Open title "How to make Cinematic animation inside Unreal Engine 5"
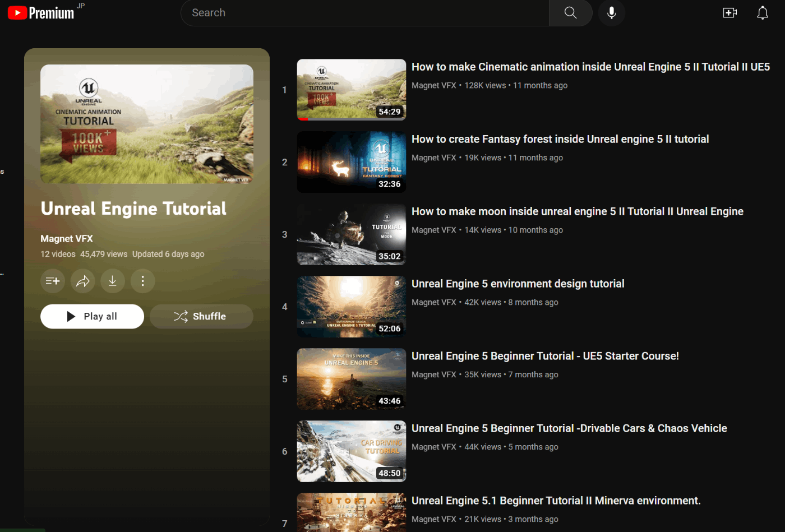This screenshot has width=785, height=532. pyautogui.click(x=590, y=67)
